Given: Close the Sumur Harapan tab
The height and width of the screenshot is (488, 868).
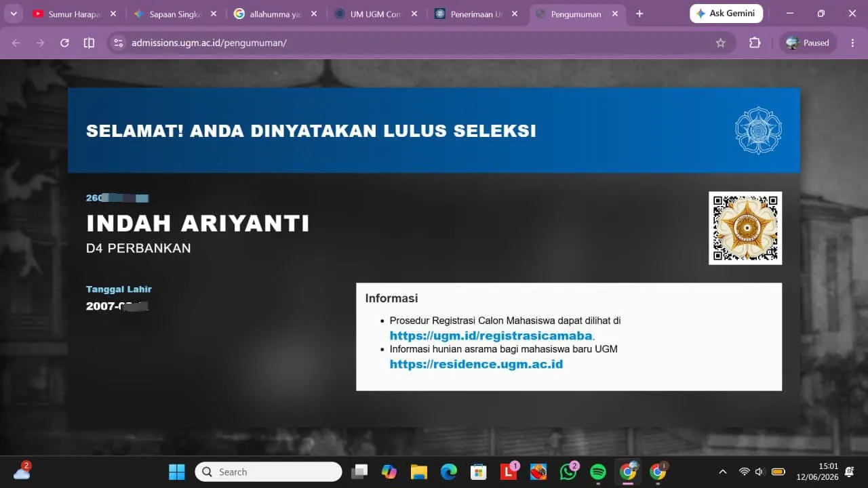Looking at the screenshot, I should tap(113, 14).
